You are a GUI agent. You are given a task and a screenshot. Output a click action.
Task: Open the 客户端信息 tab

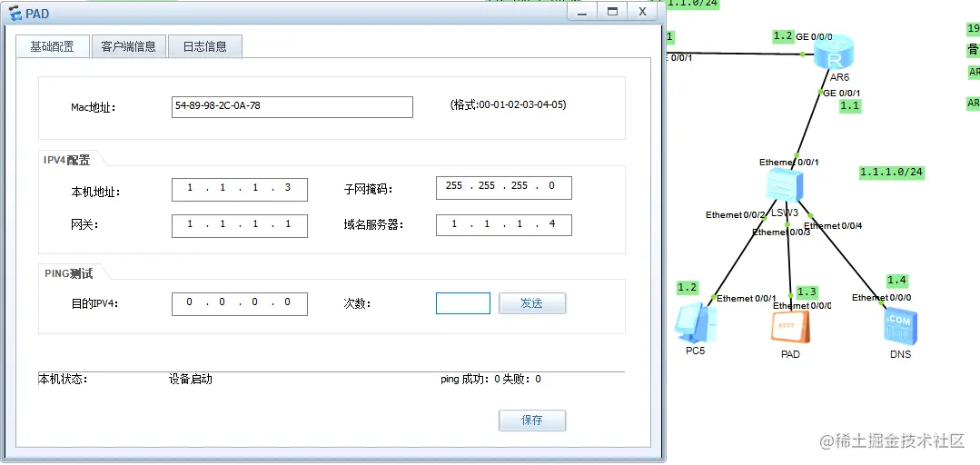coord(128,46)
